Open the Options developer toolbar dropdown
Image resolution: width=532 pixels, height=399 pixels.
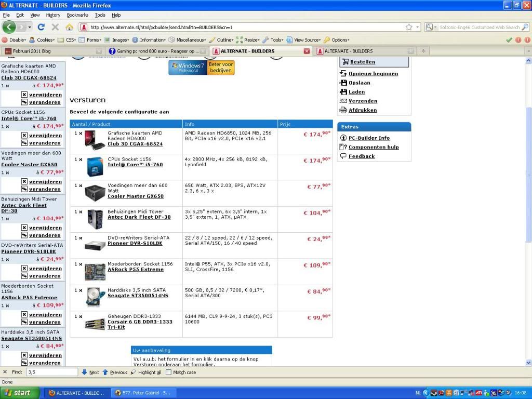[336, 39]
